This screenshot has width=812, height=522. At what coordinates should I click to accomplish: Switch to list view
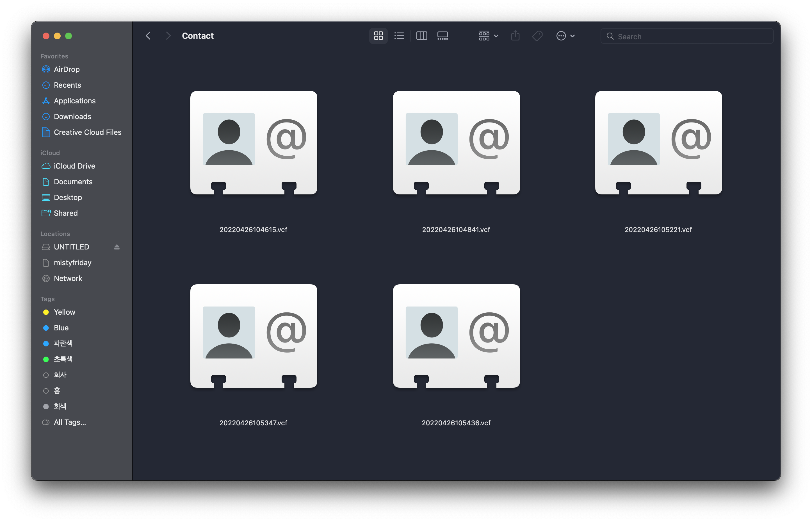[399, 36]
